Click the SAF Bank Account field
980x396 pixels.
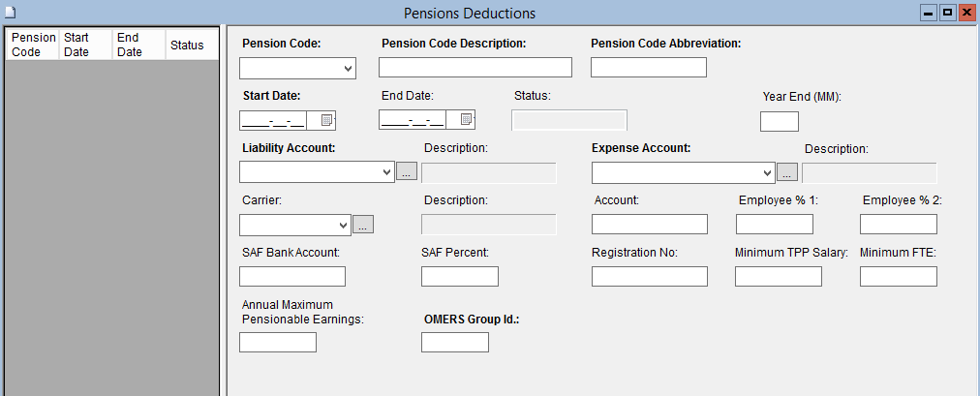(x=291, y=277)
